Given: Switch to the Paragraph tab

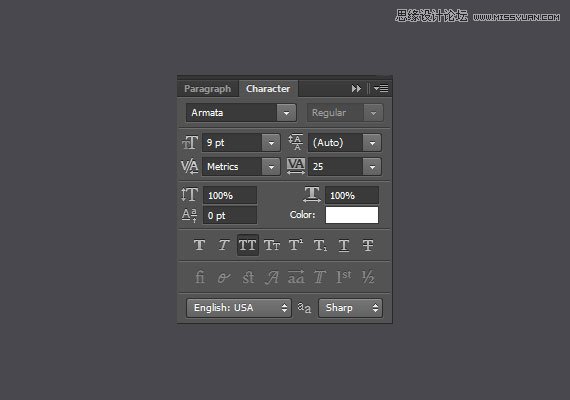Looking at the screenshot, I should (x=208, y=89).
